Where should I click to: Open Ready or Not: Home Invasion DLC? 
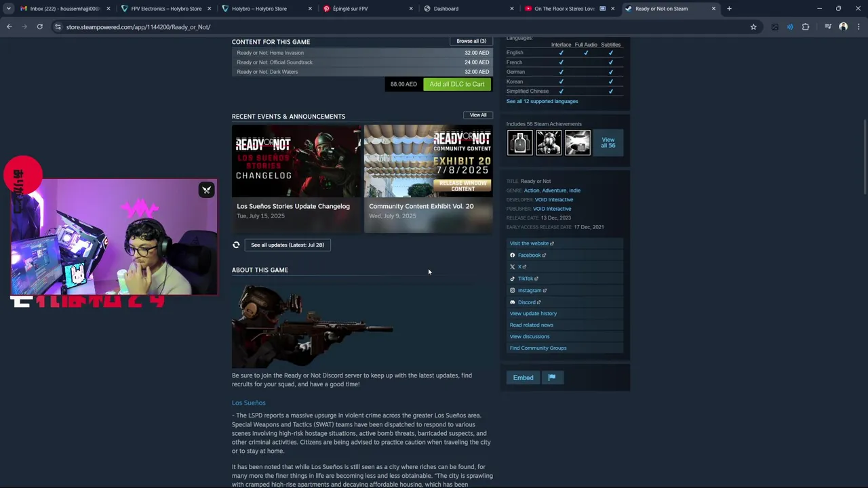click(362, 53)
